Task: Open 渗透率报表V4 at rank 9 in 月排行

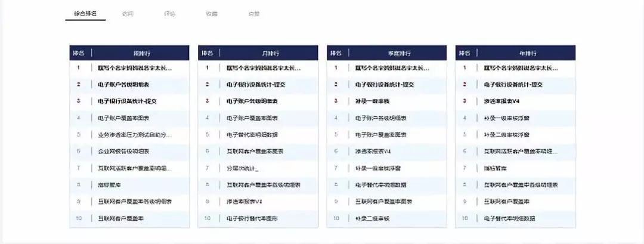Action: point(244,201)
